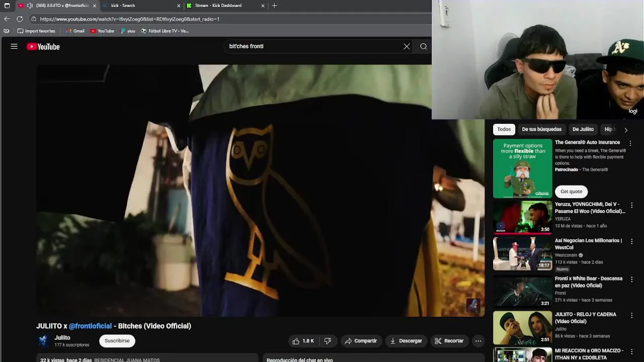Reload the current page
This screenshot has width=644, height=362.
[x=20, y=19]
